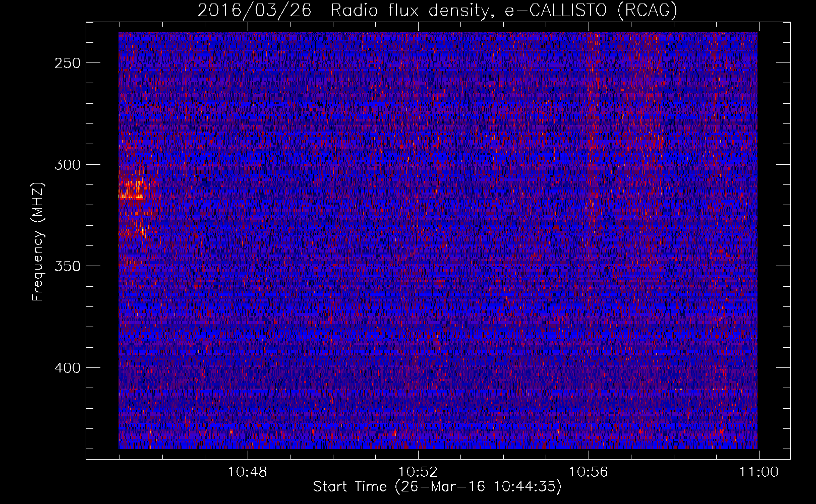Click the 10:52 time tick label
The image size is (816, 504).
(x=418, y=472)
